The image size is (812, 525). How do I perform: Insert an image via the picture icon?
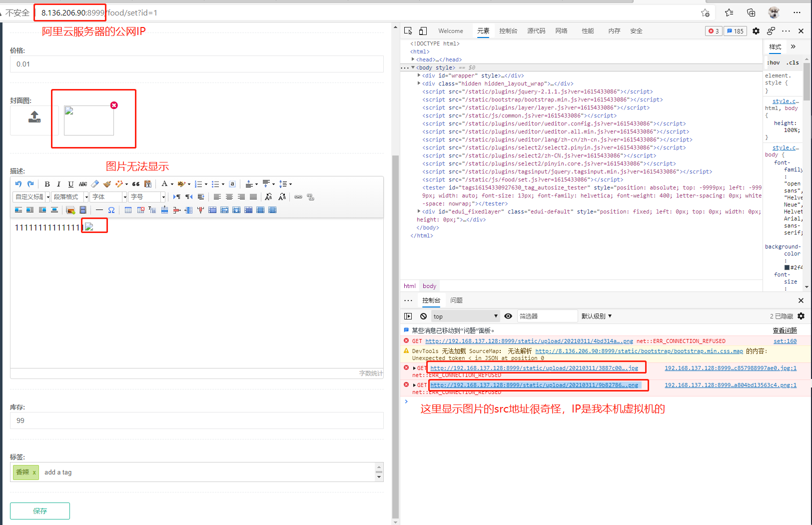[x=70, y=210]
